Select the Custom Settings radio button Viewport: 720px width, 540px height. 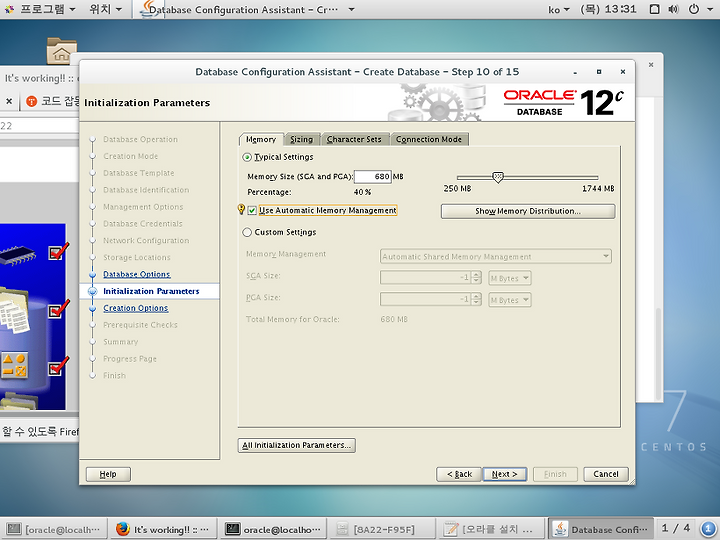(247, 232)
